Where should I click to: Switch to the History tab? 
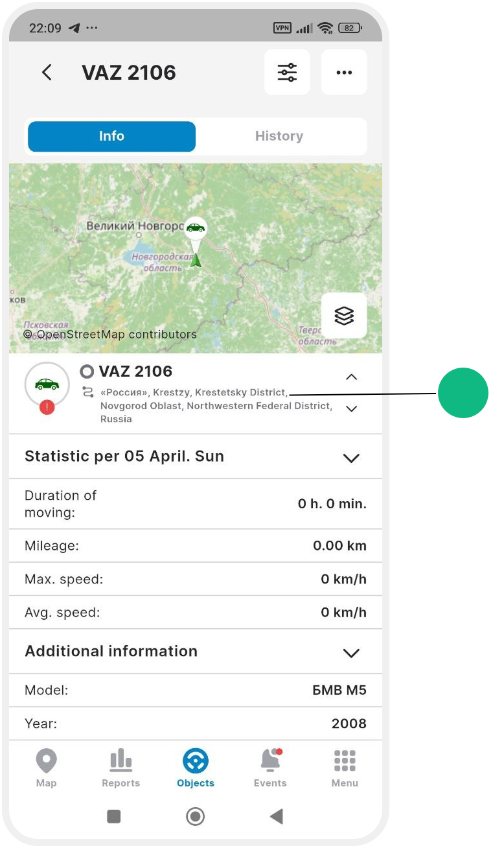pos(279,136)
